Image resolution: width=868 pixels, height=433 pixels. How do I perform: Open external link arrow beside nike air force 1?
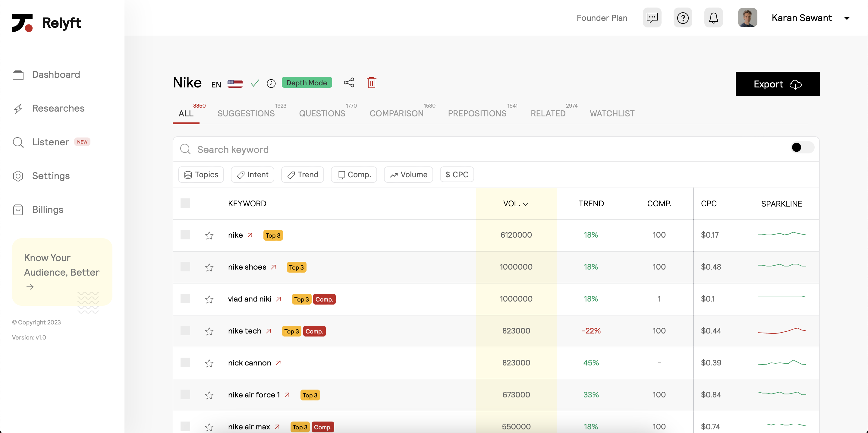[287, 395]
